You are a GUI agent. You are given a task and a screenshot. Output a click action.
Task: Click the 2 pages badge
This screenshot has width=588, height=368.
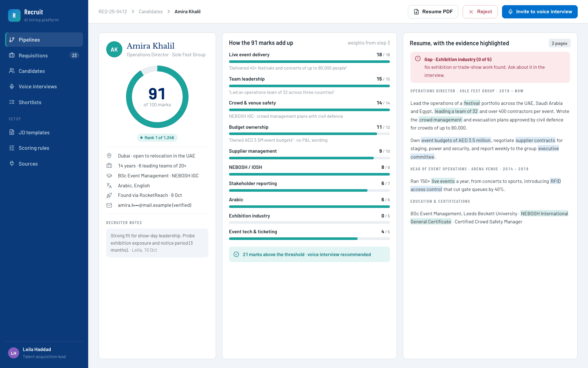coord(559,43)
